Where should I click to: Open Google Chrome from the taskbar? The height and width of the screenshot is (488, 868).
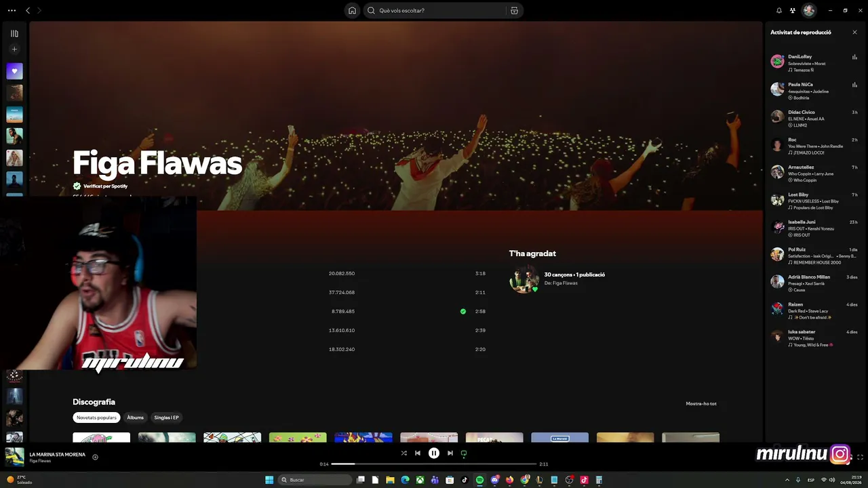point(524,480)
